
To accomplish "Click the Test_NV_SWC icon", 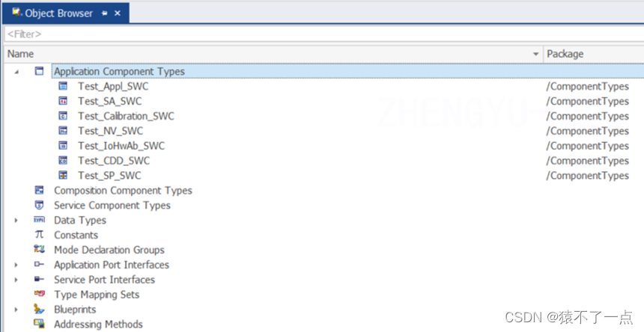I will click(63, 131).
